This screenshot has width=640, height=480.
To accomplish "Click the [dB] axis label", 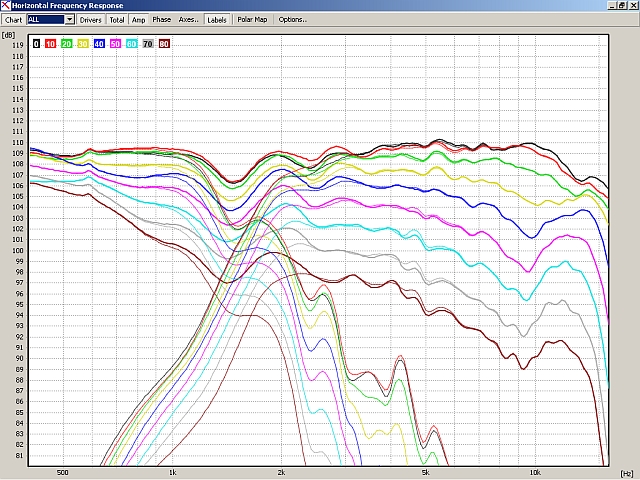I will [x=8, y=35].
